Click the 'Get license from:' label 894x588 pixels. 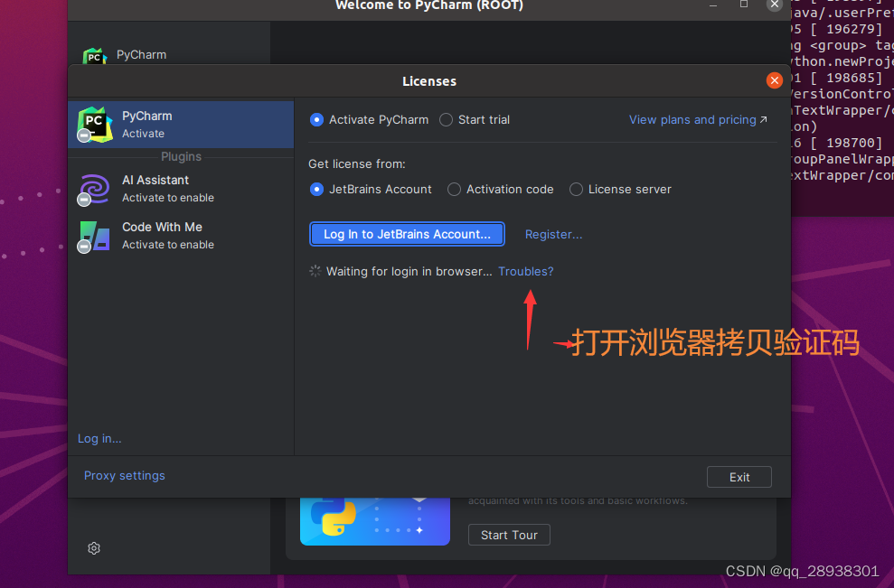point(357,163)
